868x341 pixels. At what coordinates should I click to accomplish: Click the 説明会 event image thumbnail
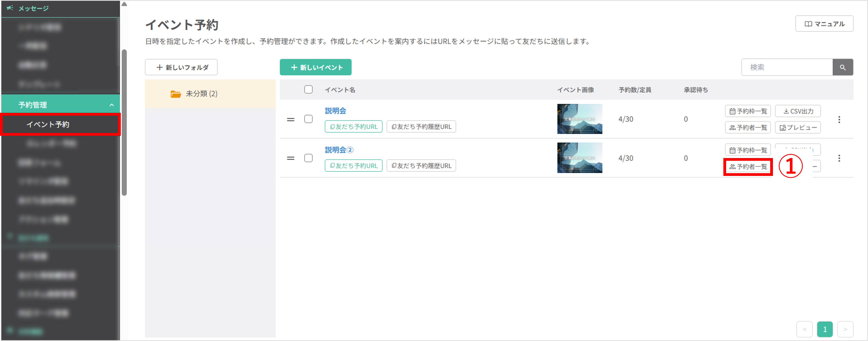(x=580, y=119)
